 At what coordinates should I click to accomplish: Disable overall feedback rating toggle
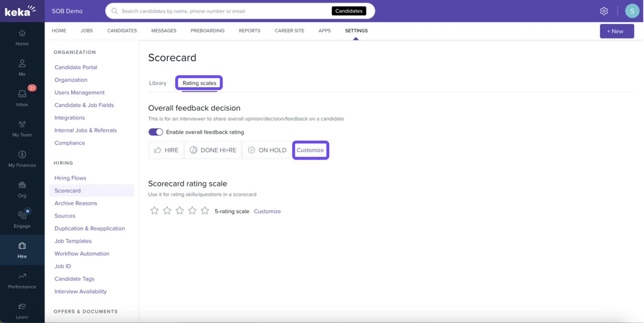[156, 132]
